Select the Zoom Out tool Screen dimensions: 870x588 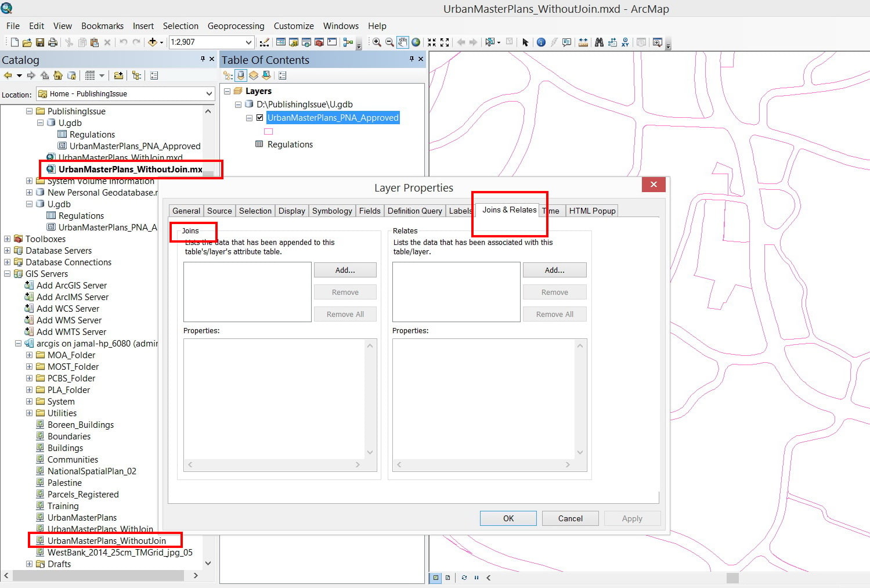pos(389,42)
